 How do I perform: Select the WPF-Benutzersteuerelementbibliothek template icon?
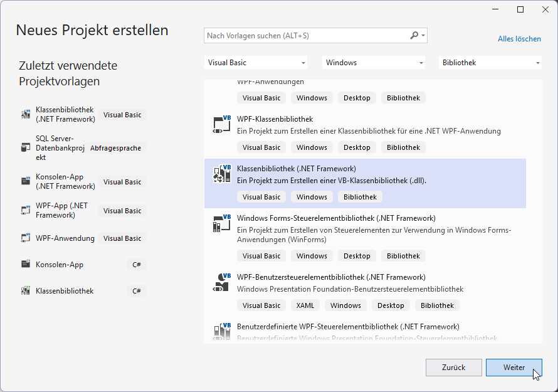coord(221,282)
